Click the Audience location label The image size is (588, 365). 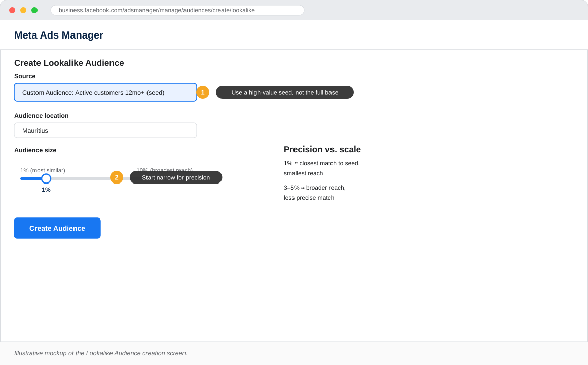41,116
